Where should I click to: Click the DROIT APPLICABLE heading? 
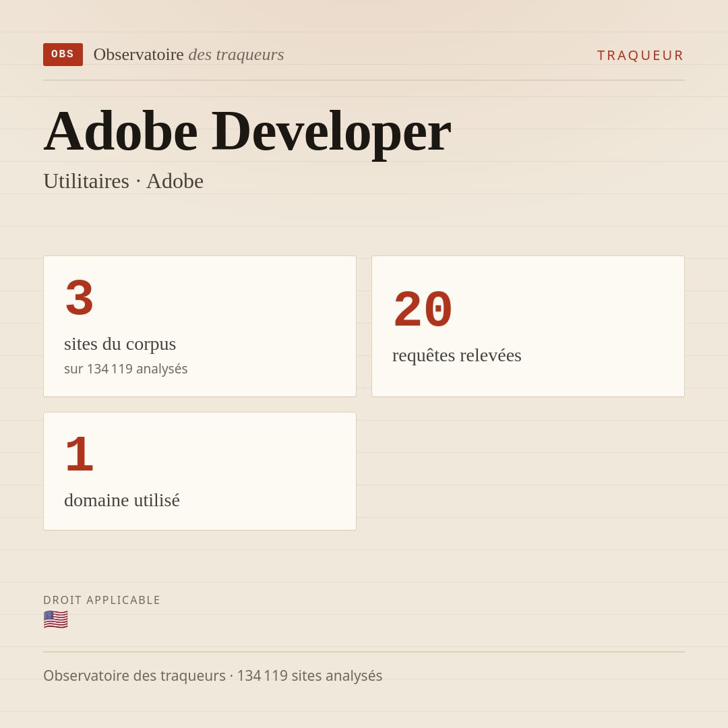(x=102, y=601)
